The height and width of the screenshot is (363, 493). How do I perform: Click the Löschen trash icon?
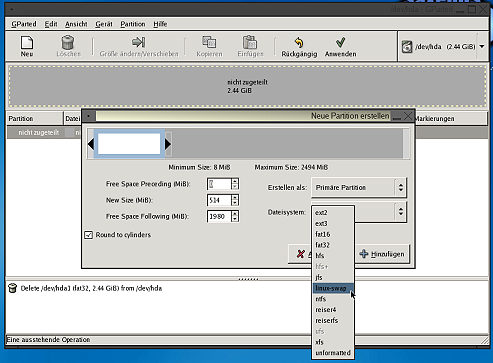pos(68,43)
